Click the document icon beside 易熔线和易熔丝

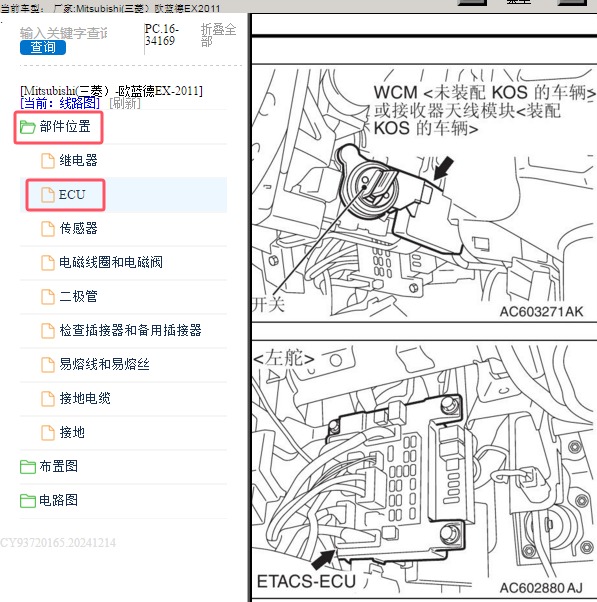pos(48,364)
